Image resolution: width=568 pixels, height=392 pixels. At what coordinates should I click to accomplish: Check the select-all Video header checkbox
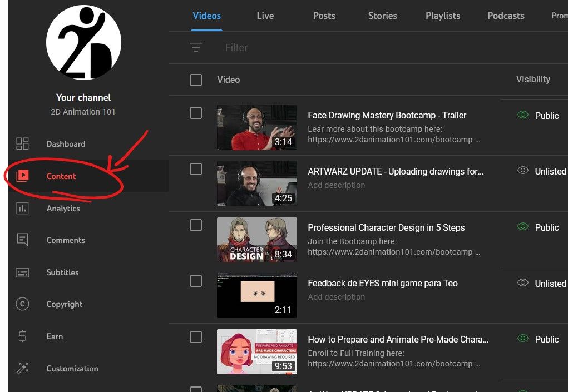tap(196, 80)
